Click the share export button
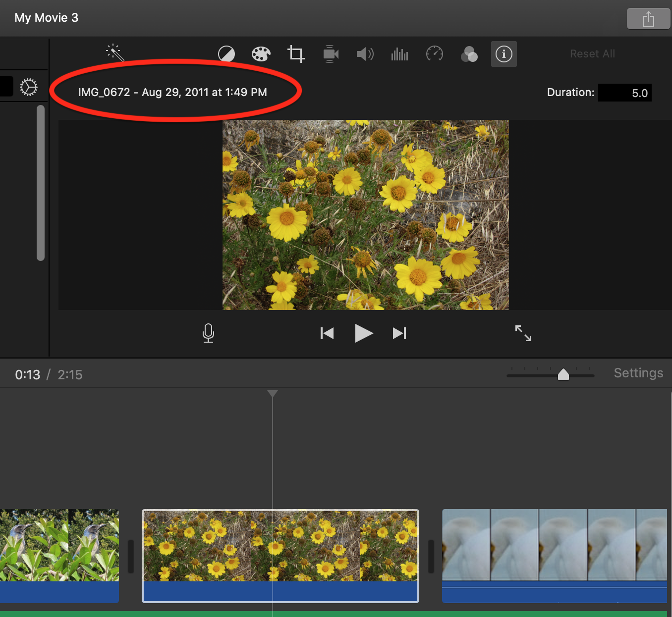Viewport: 672px width, 617px height. coord(648,19)
